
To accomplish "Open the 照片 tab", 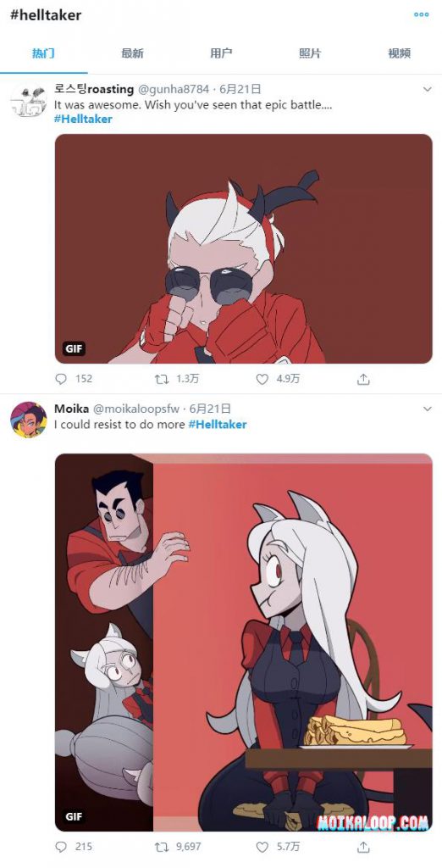I will [x=310, y=53].
